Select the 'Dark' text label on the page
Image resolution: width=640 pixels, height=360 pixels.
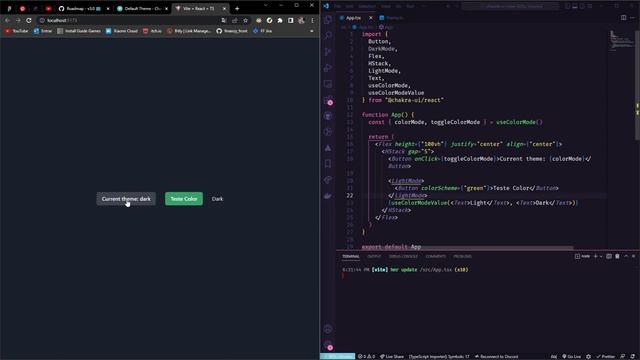(x=217, y=199)
